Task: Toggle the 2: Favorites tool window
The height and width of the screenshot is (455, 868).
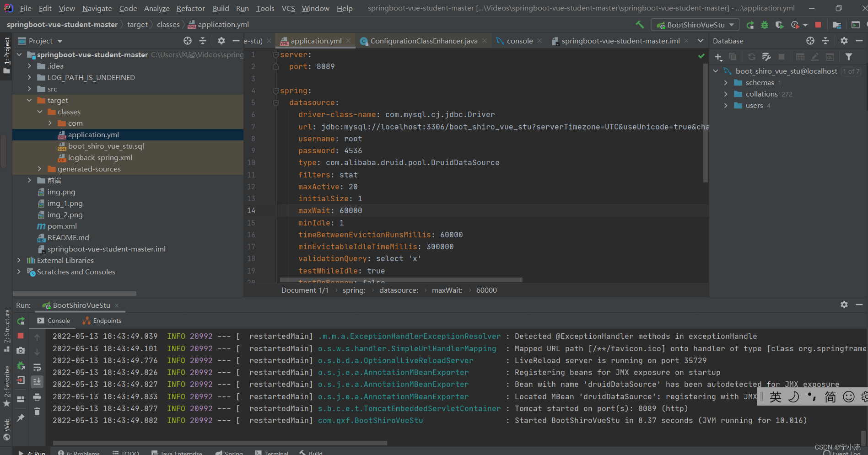Action: click(x=6, y=385)
